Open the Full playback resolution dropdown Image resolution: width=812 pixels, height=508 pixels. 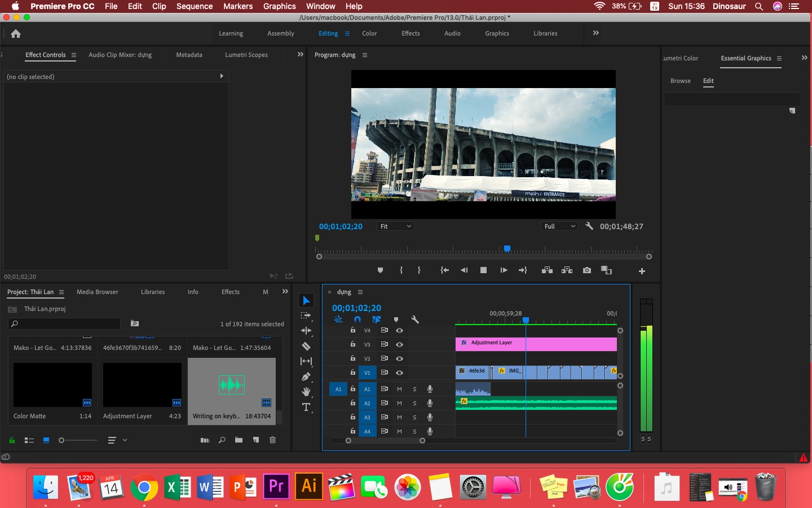[559, 226]
